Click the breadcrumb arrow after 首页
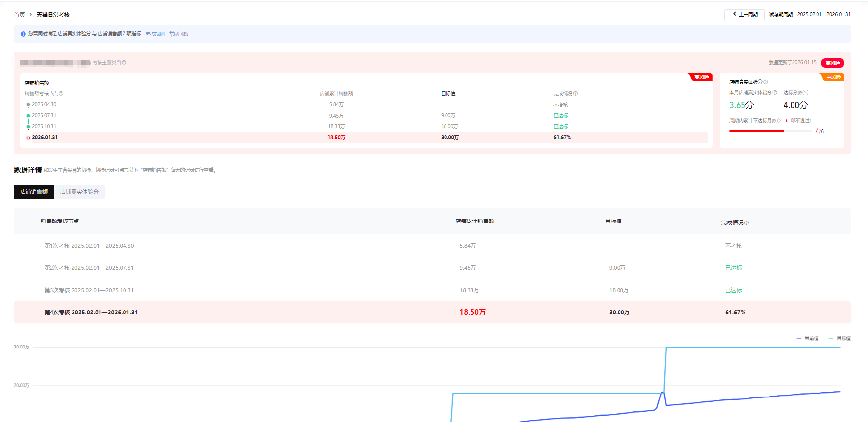The image size is (868, 422). [x=31, y=15]
